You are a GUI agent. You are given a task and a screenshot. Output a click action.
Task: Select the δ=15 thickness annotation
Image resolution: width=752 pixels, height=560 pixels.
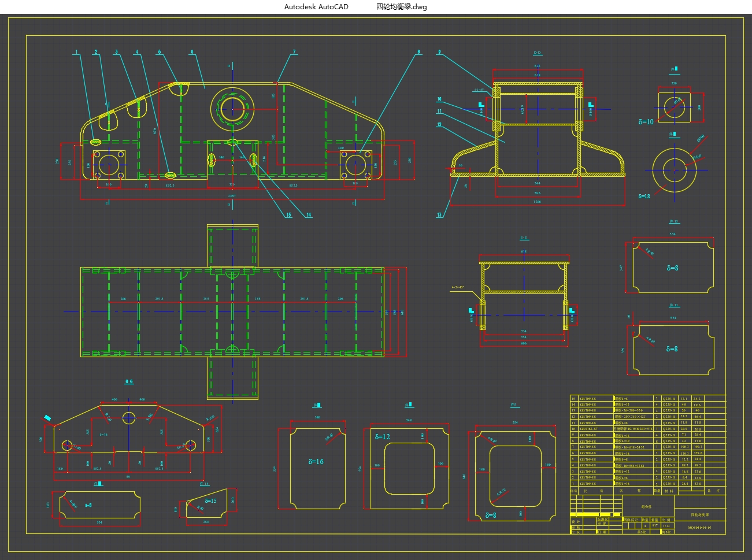[x=210, y=500]
